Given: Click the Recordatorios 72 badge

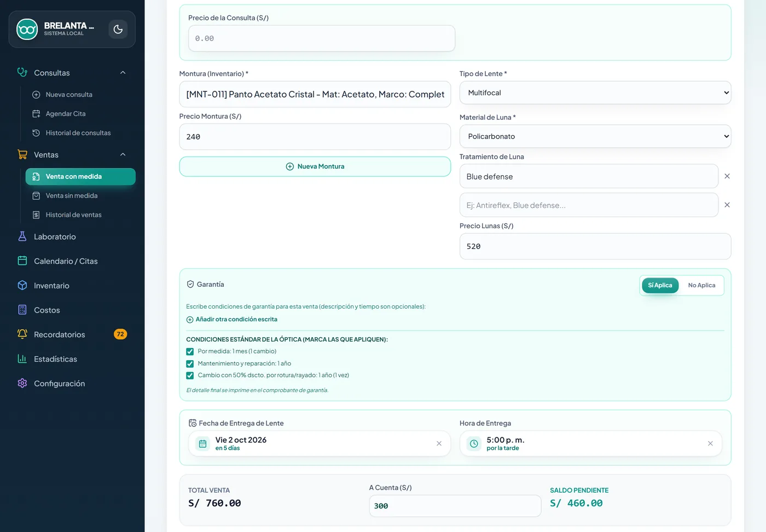Looking at the screenshot, I should (x=120, y=334).
